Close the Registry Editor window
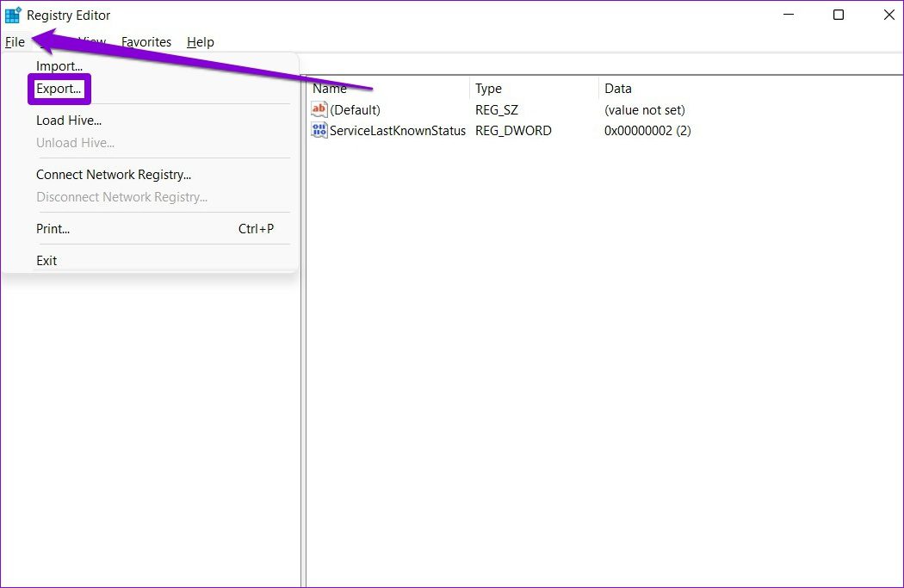Viewport: 904px width, 588px height. click(x=889, y=15)
